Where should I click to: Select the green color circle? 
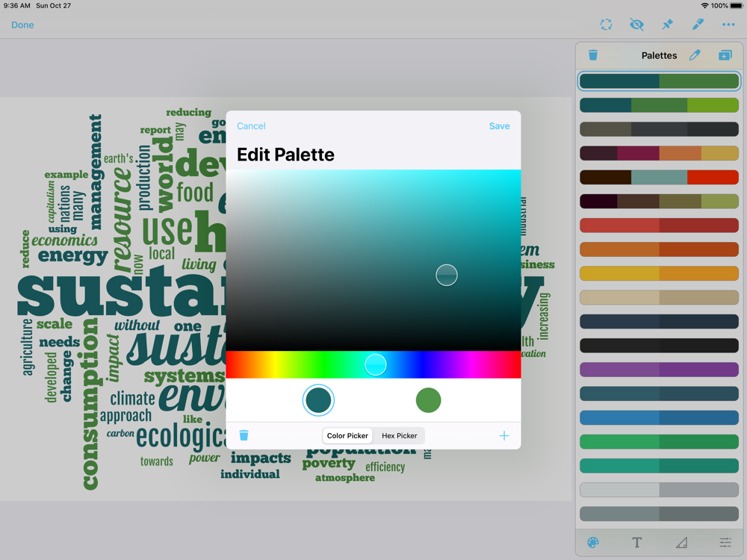[x=428, y=400]
